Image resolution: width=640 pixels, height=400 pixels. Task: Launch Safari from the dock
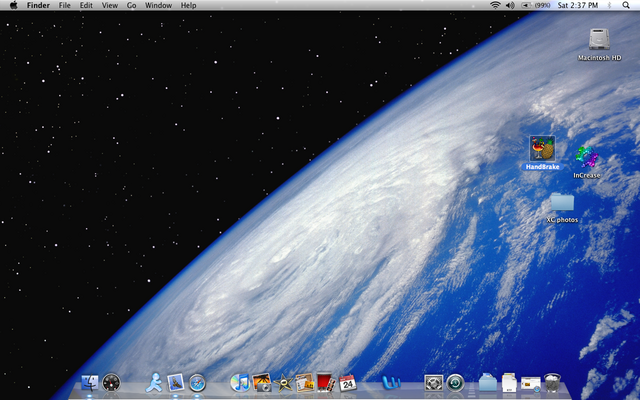[197, 382]
